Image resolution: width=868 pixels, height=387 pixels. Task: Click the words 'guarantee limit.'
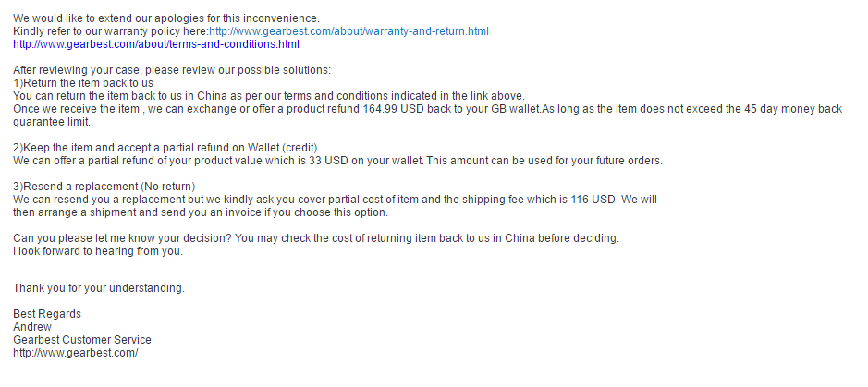pos(52,122)
